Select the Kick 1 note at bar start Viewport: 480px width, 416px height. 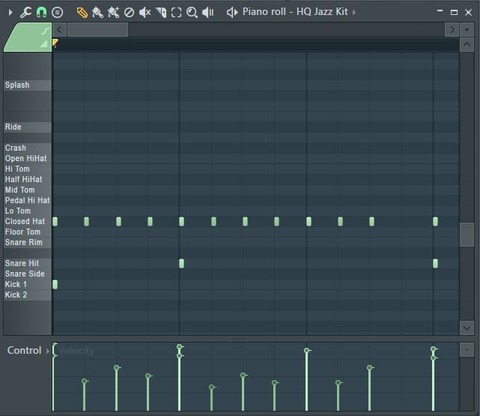tap(55, 284)
